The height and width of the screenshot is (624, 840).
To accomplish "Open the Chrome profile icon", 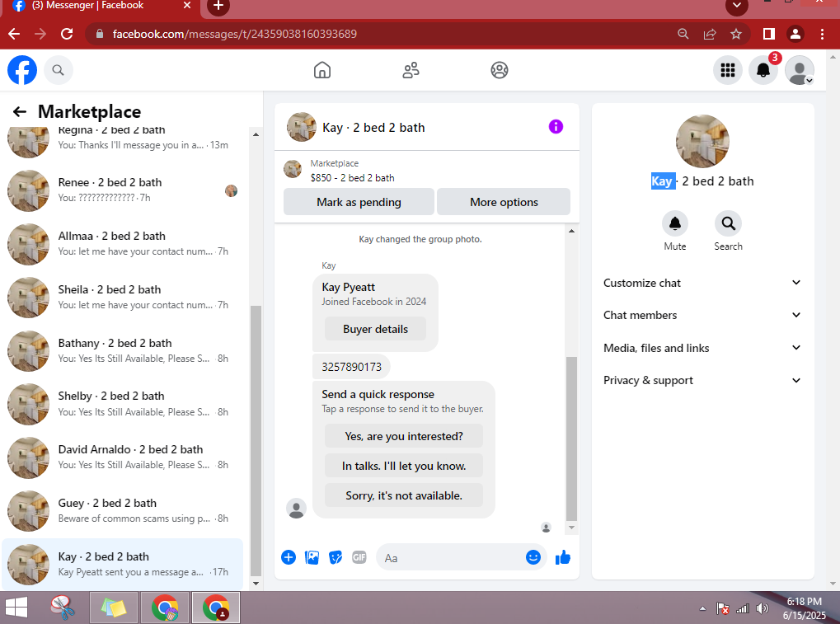I will coord(795,34).
